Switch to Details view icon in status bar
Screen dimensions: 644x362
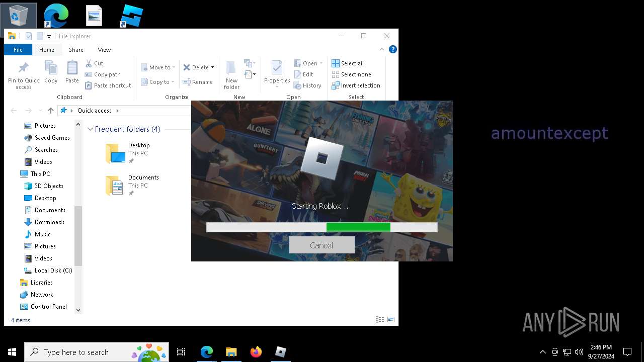380,320
